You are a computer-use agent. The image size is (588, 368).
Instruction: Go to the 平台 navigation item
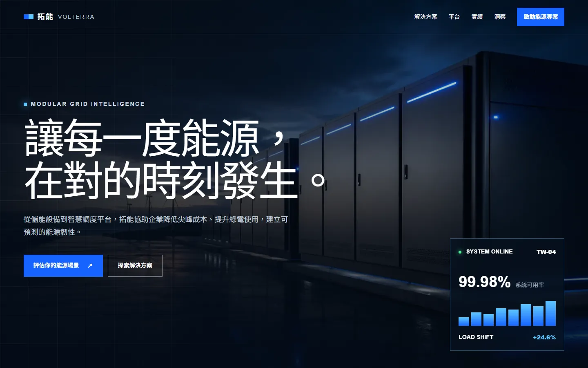pyautogui.click(x=454, y=17)
